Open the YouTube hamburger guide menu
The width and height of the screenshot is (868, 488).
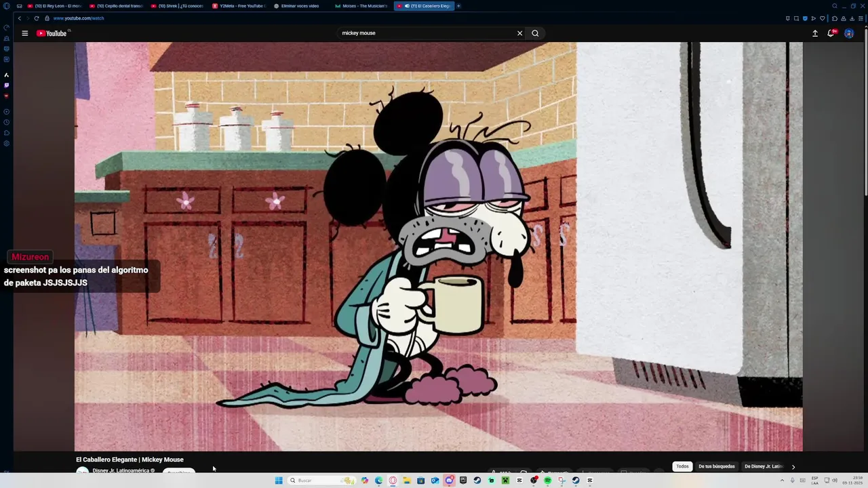(x=24, y=33)
